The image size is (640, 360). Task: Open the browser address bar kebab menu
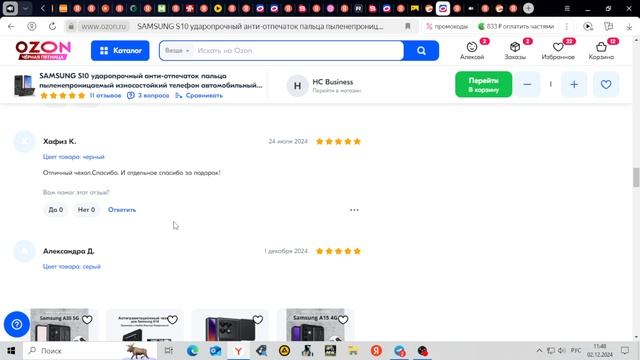click(x=567, y=26)
